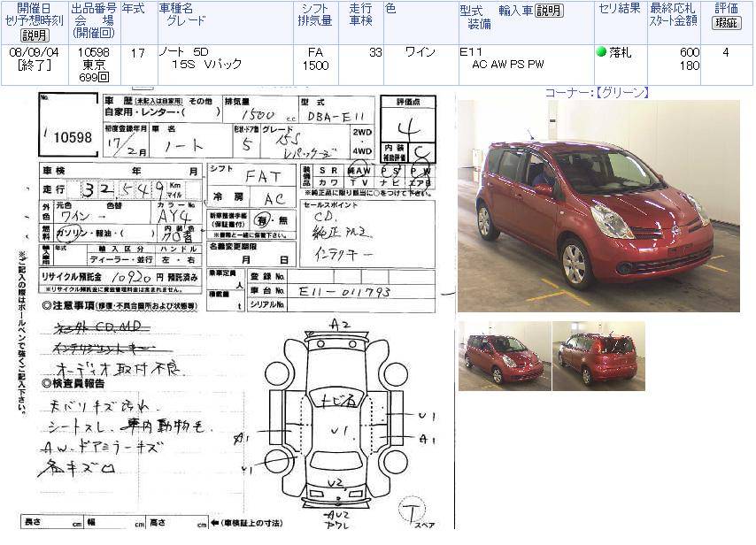Open the small front-angle thumbnail of the car

(505, 356)
